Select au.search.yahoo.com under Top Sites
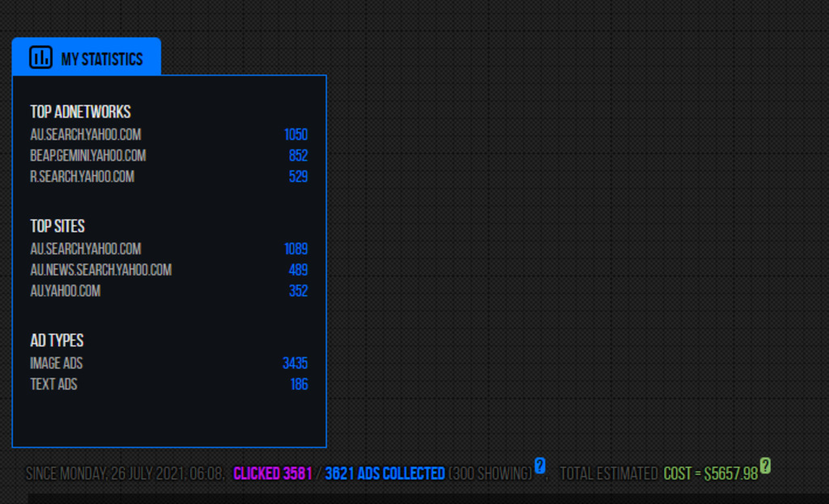Image resolution: width=829 pixels, height=504 pixels. tap(86, 249)
